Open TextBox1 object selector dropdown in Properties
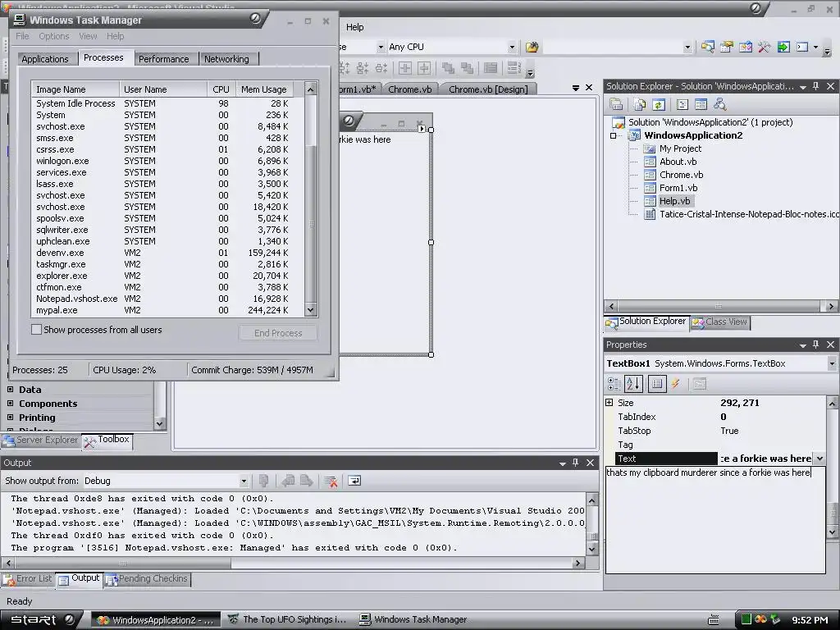 [832, 363]
